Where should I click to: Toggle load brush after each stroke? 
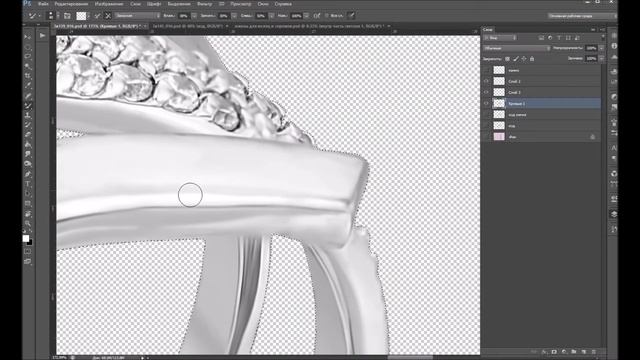point(97,16)
